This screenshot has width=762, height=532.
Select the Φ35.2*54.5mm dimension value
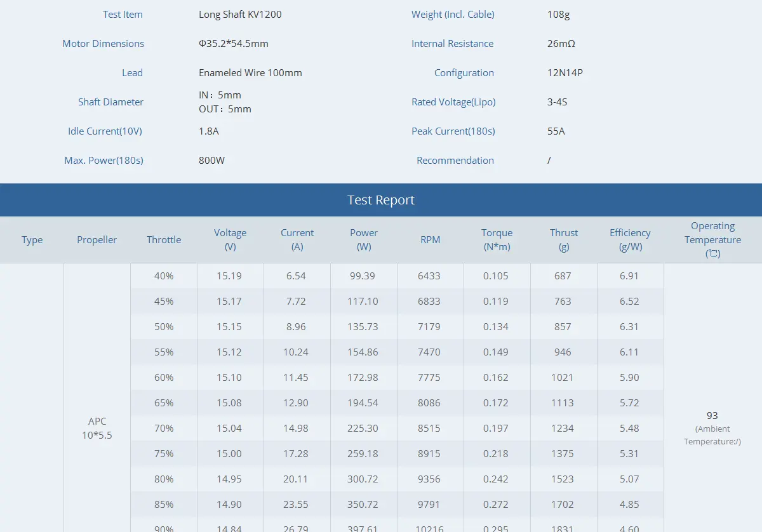point(234,43)
